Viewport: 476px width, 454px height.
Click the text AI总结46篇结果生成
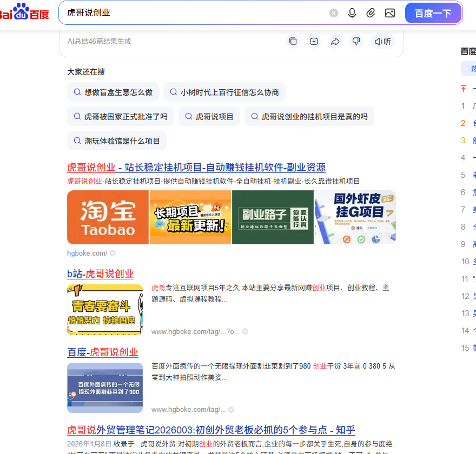(x=100, y=41)
